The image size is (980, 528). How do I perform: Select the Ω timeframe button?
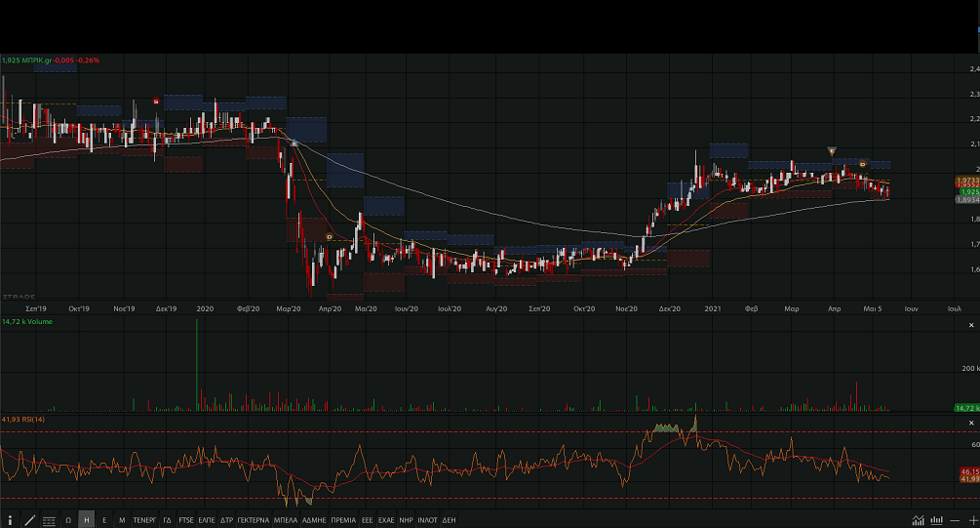click(68, 520)
